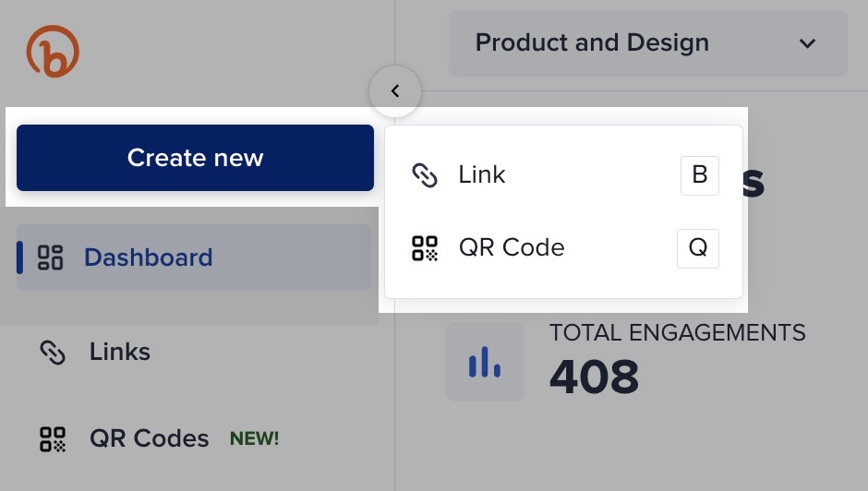Click the Links chain icon in the sidebar

tap(53, 352)
